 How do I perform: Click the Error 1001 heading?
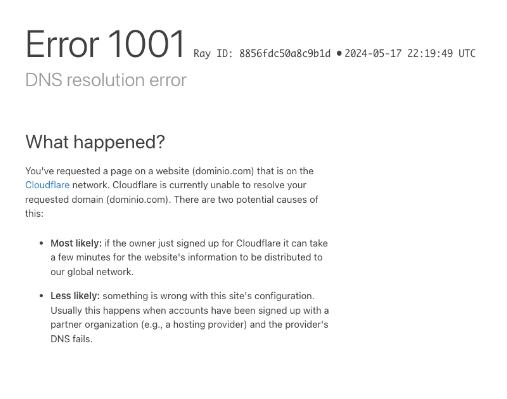105,44
